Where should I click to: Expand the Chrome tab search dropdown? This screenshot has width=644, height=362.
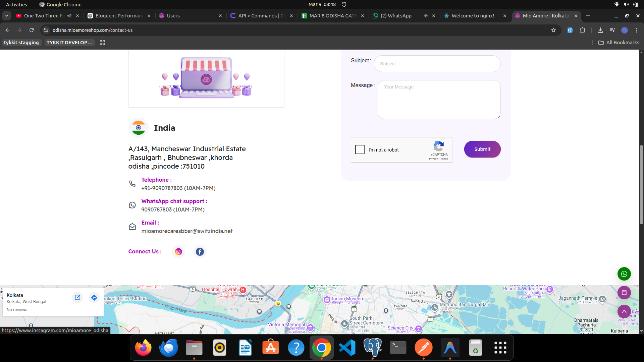(7, 16)
